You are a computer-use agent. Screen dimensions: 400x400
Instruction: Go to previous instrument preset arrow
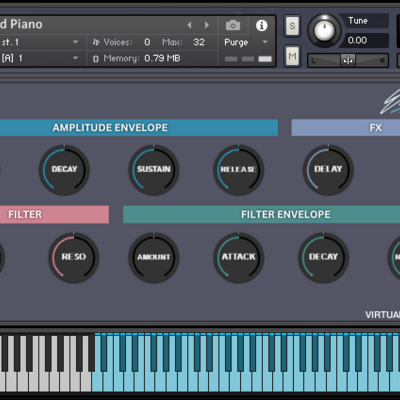click(x=189, y=25)
